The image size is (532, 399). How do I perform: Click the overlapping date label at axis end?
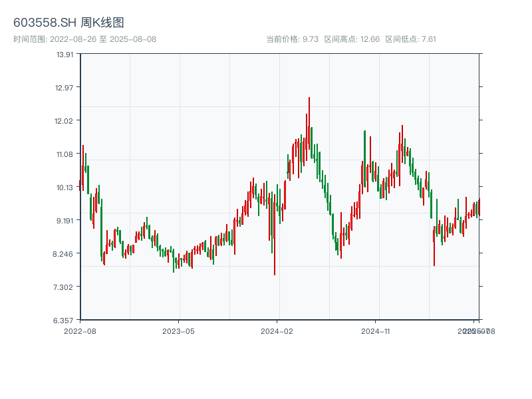[x=476, y=331]
